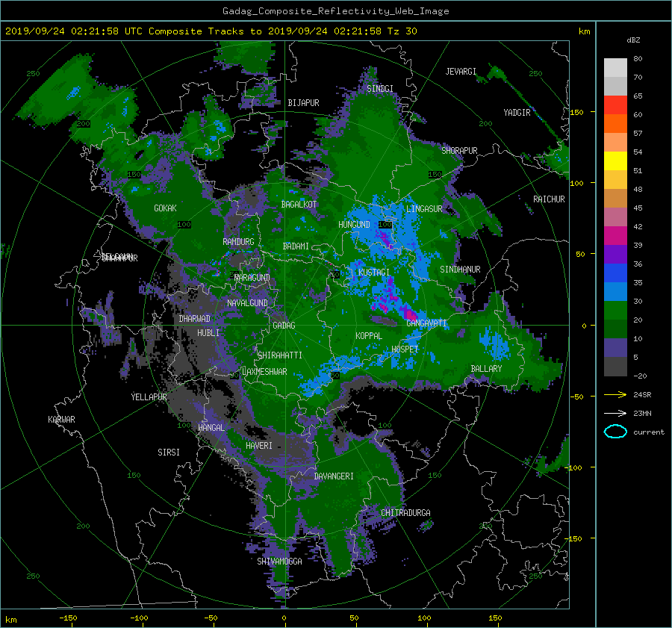This screenshot has height=628, width=672.
Task: Click the HUBLI city label
Action: click(x=208, y=332)
